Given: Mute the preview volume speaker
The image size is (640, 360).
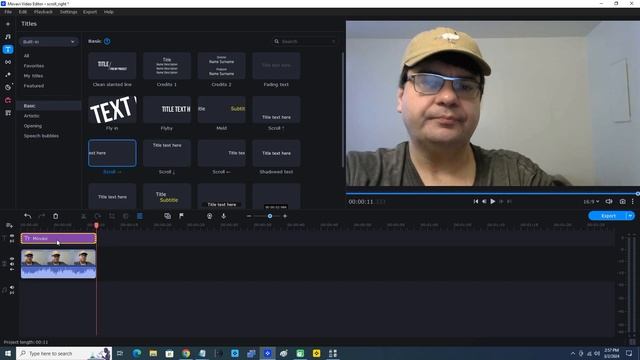Looking at the screenshot, I should tap(609, 202).
